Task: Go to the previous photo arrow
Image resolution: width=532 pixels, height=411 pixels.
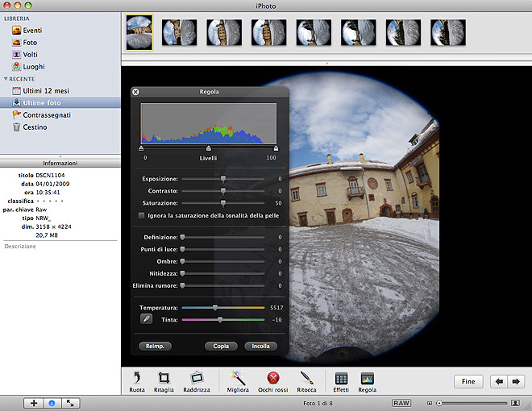Action: [499, 381]
